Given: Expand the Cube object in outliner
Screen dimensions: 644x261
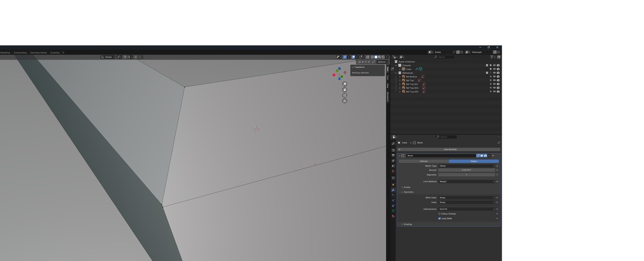Looking at the screenshot, I should click(x=400, y=69).
